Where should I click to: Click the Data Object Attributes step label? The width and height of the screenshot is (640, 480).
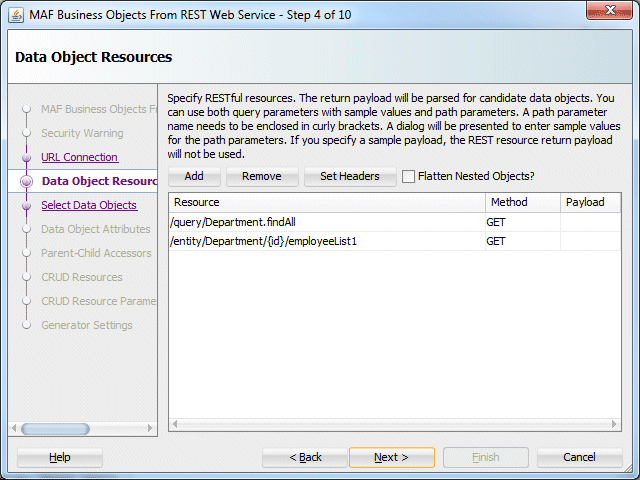tap(96, 229)
